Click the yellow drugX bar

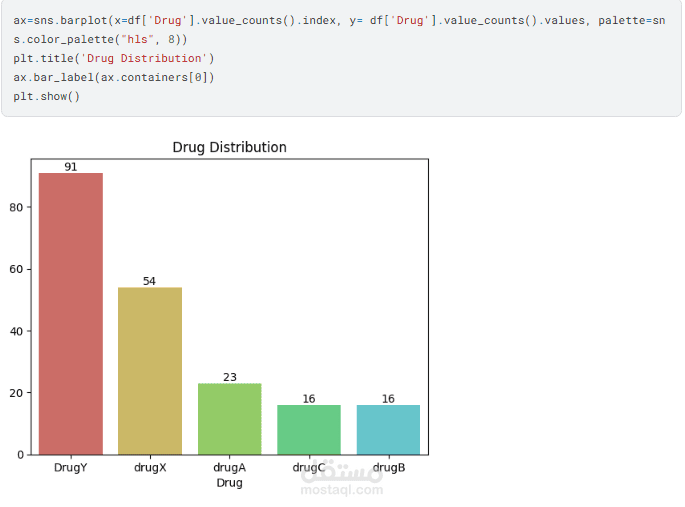tap(150, 371)
